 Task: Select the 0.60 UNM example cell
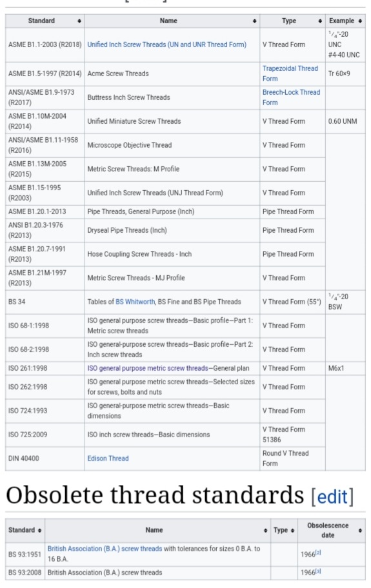click(345, 121)
